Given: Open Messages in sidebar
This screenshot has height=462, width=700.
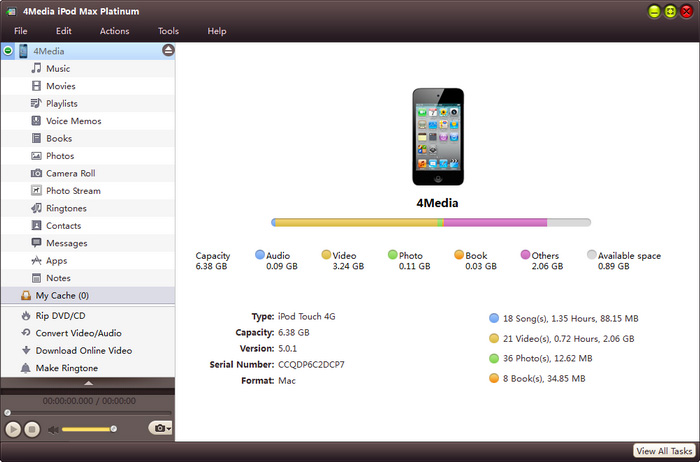Looking at the screenshot, I should point(88,242).
